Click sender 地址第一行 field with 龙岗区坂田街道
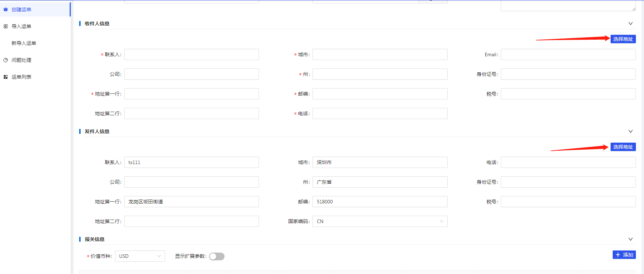Image resolution: width=644 pixels, height=274 pixels. pos(191,202)
